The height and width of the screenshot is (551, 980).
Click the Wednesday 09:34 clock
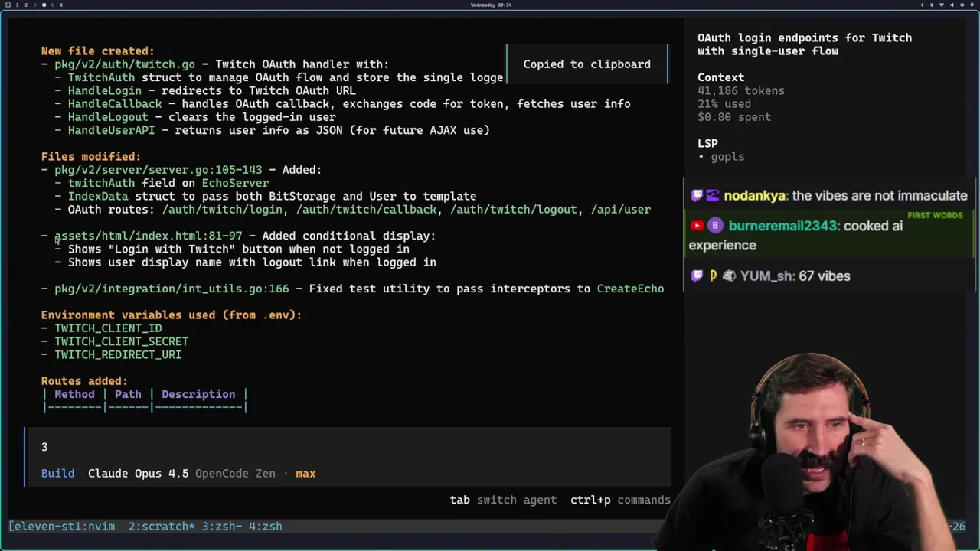pyautogui.click(x=491, y=5)
